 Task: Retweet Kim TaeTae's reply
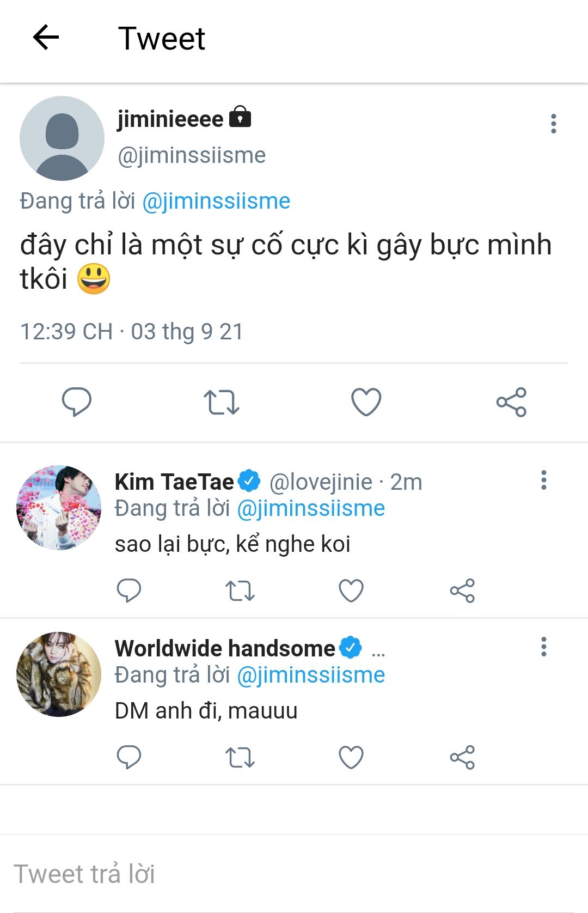[240, 591]
